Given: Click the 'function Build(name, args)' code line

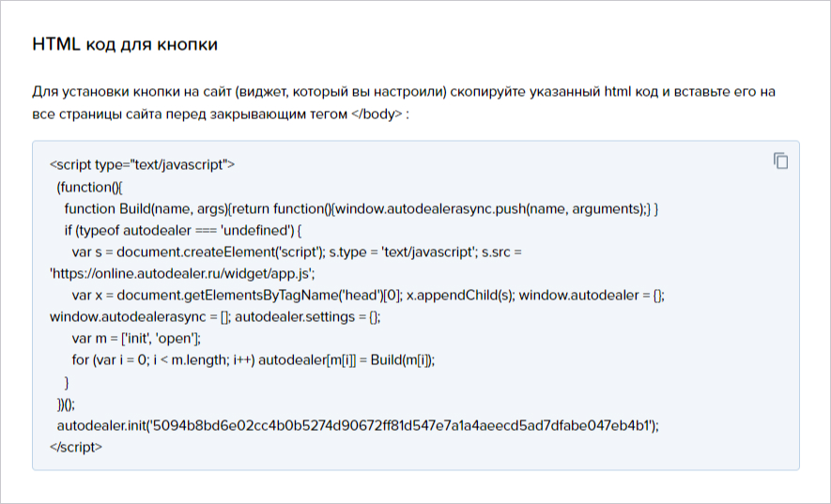Looking at the screenshot, I should (x=362, y=208).
